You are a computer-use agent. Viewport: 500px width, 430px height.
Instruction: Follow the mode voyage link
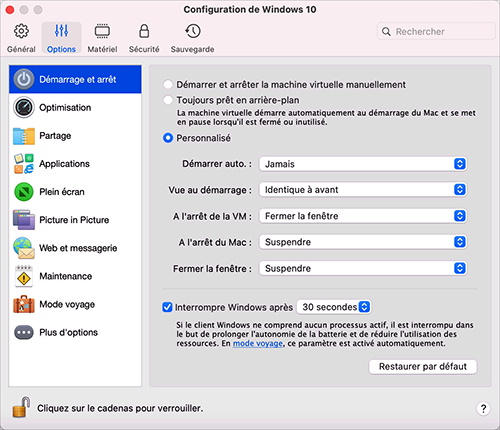258,344
